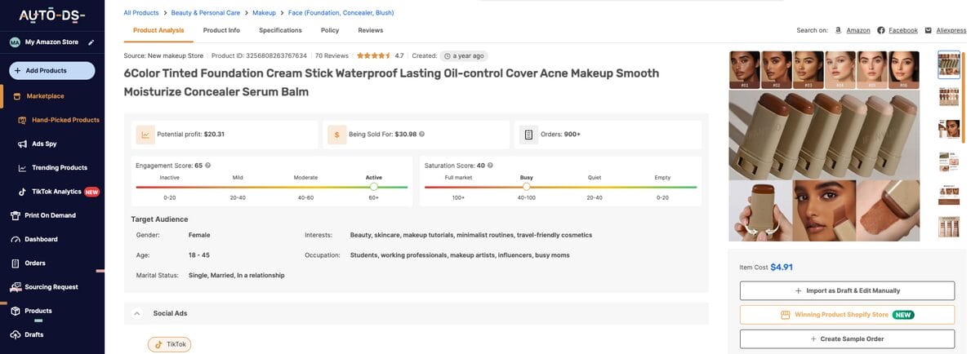
Task: Open Print On Demand in the sidebar
Action: [x=43, y=215]
